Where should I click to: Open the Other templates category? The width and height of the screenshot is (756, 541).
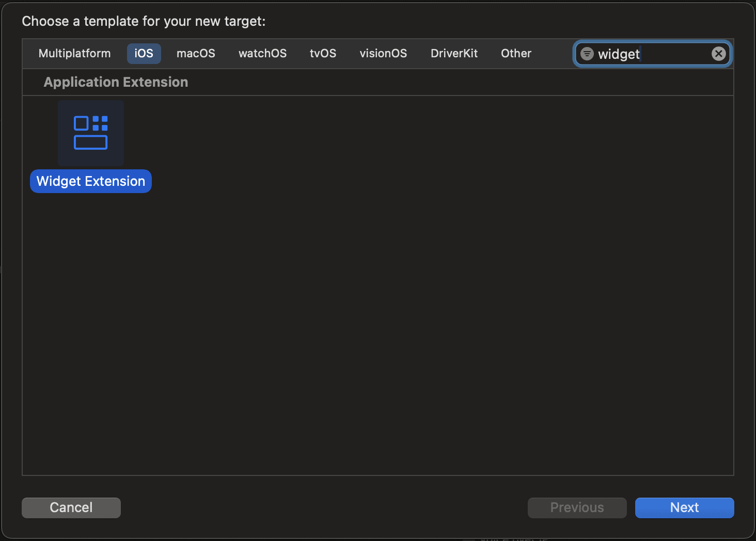pos(515,53)
